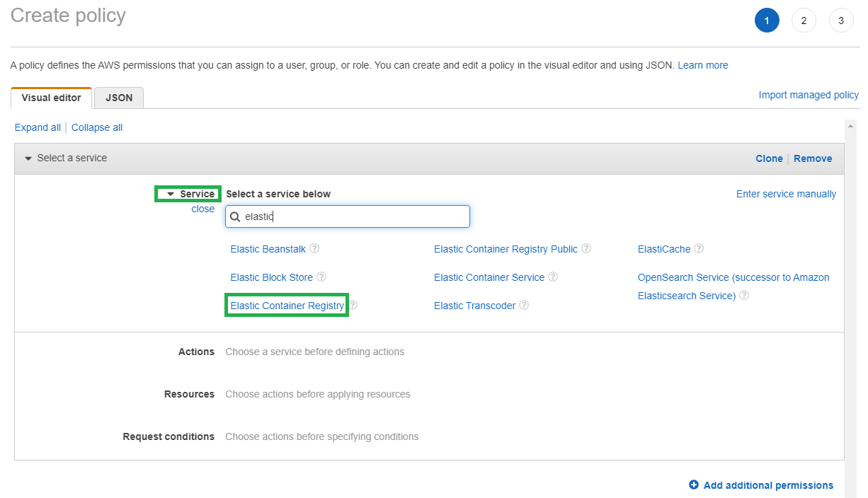Image resolution: width=868 pixels, height=498 pixels.
Task: Clone the permission block
Action: (769, 158)
